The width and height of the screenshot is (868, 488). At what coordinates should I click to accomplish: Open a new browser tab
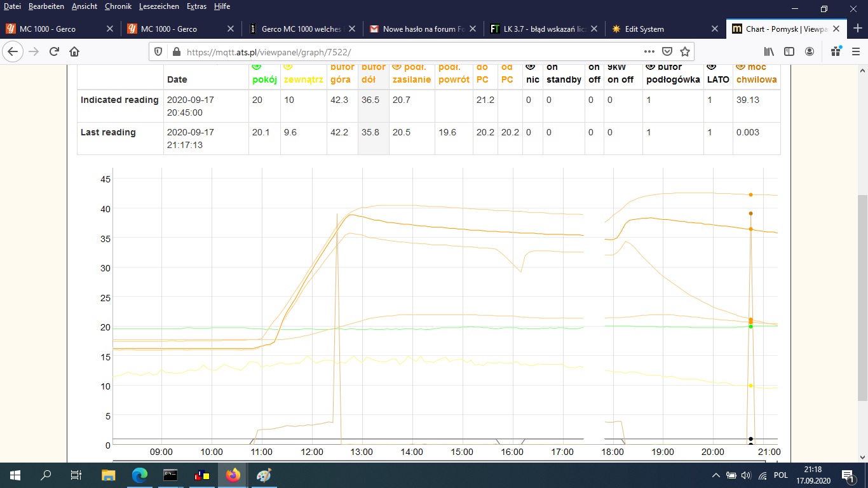(x=857, y=29)
